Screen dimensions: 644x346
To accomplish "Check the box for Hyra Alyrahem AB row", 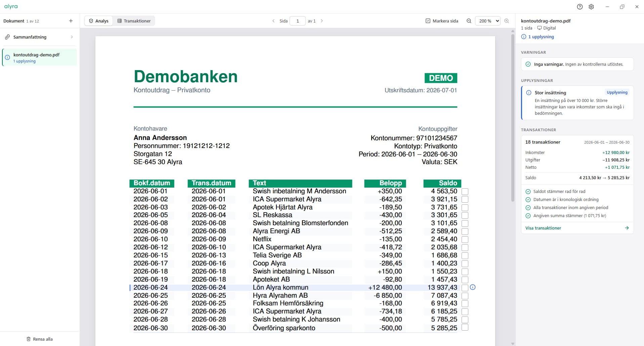I will (x=465, y=296).
